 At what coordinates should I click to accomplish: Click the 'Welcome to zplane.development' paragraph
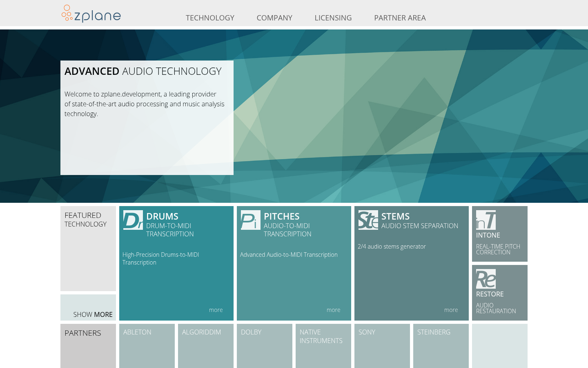point(145,104)
